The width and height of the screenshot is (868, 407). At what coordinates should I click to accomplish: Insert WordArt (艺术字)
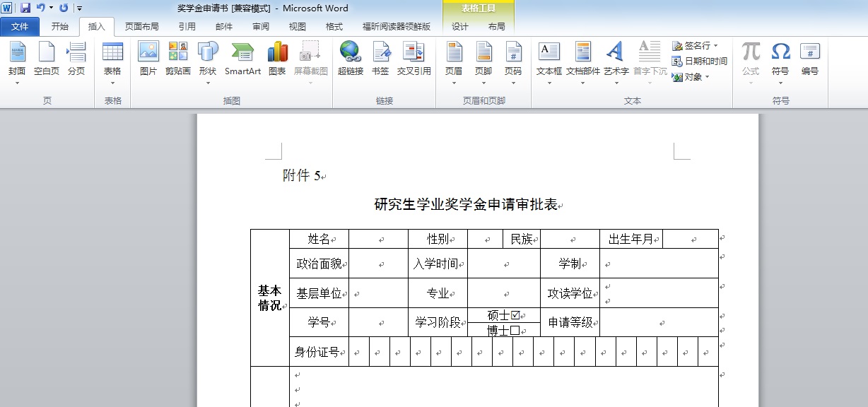[x=616, y=63]
